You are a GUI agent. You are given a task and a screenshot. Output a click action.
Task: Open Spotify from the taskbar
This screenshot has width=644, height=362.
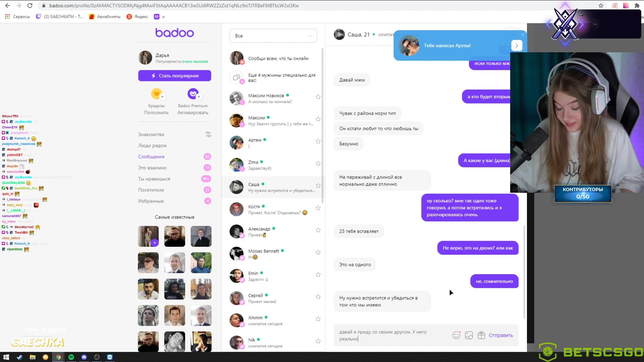coord(71,357)
